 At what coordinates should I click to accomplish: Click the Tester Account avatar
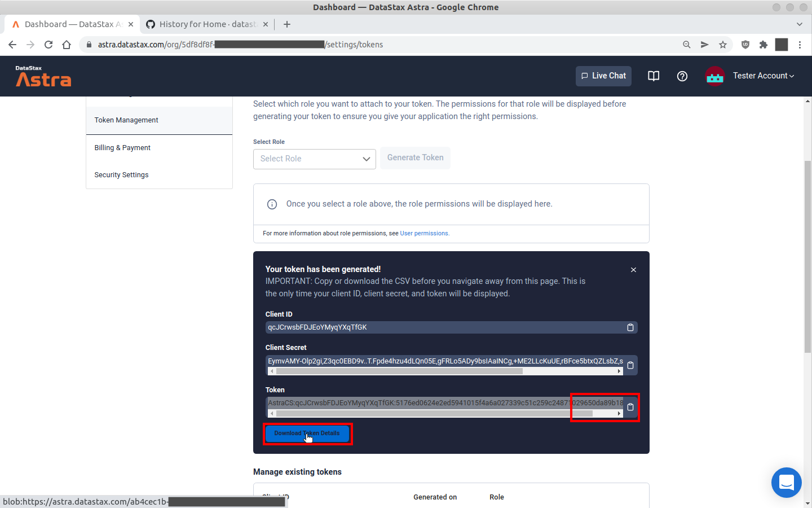pyautogui.click(x=715, y=76)
